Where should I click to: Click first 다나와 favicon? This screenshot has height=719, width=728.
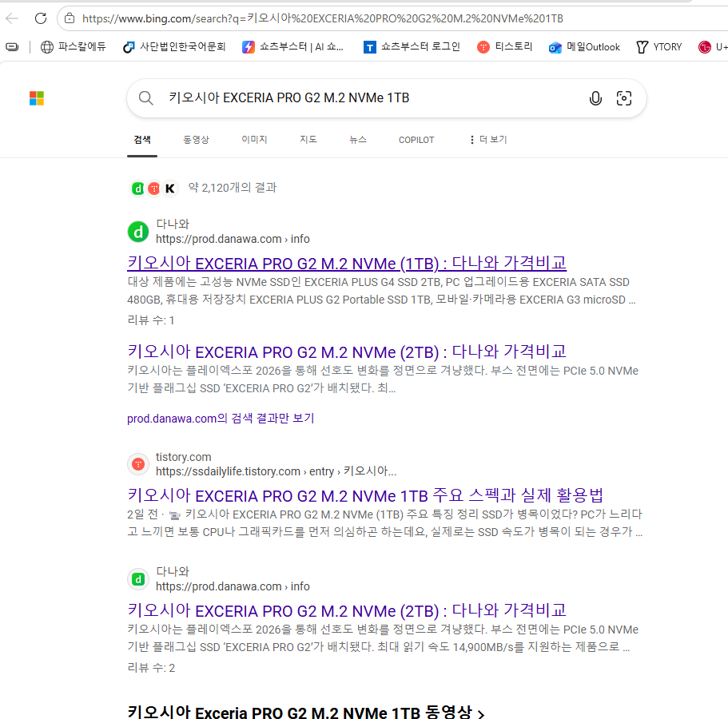coord(138,232)
